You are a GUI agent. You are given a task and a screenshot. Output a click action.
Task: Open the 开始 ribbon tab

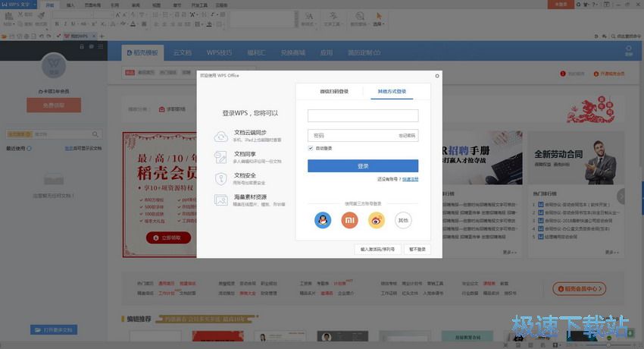pyautogui.click(x=50, y=5)
